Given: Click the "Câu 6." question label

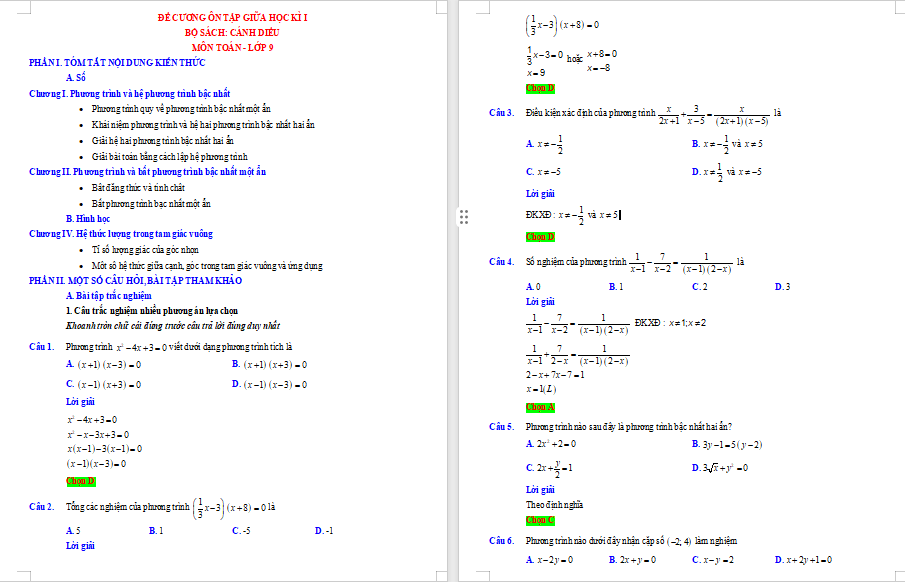Looking at the screenshot, I should (x=502, y=541).
